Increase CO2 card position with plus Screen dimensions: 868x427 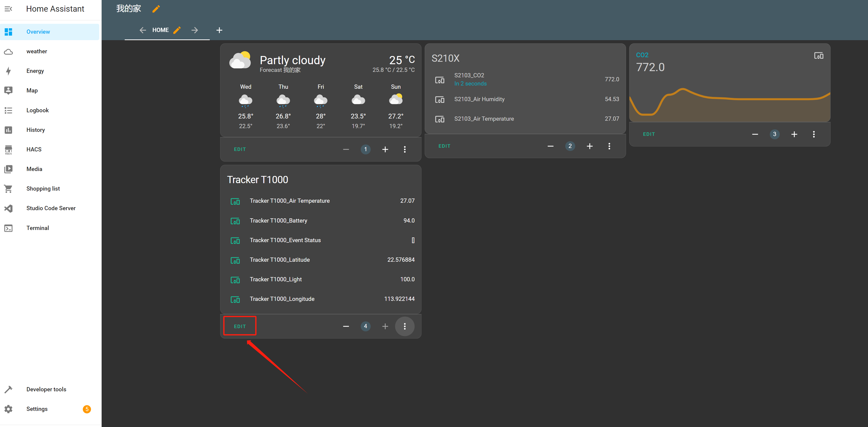[x=794, y=134]
